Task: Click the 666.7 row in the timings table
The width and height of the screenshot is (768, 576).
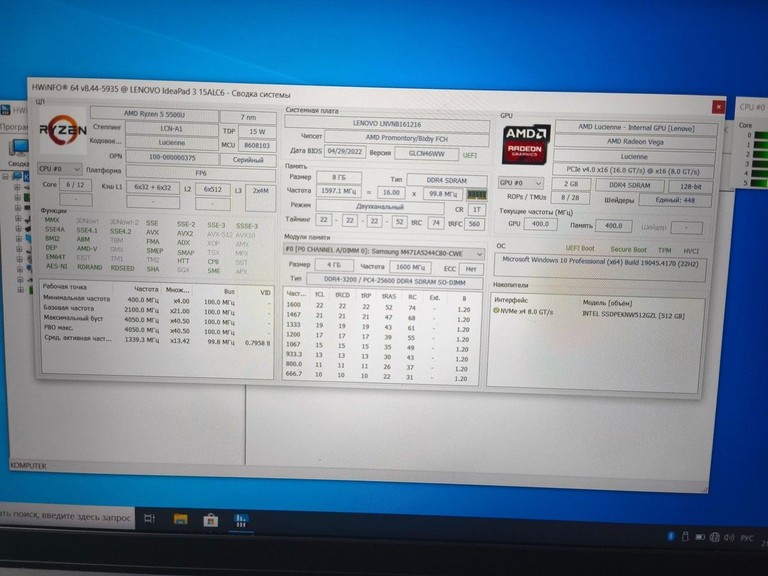Action: (380, 376)
